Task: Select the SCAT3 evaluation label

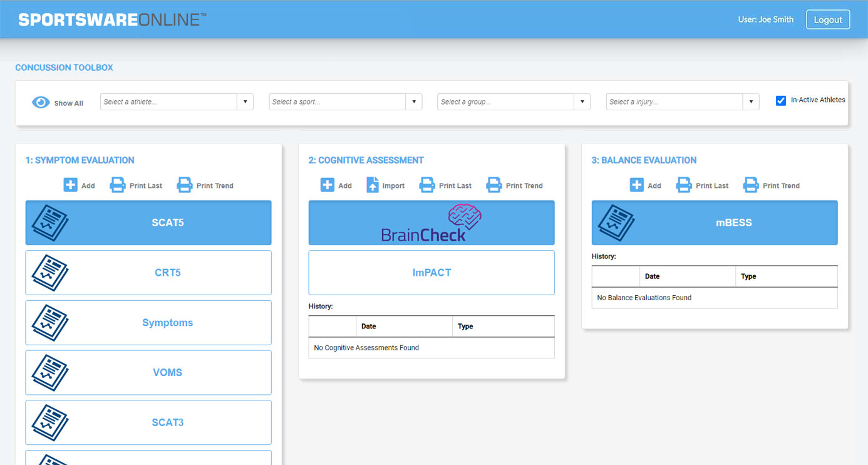Action: [168, 422]
